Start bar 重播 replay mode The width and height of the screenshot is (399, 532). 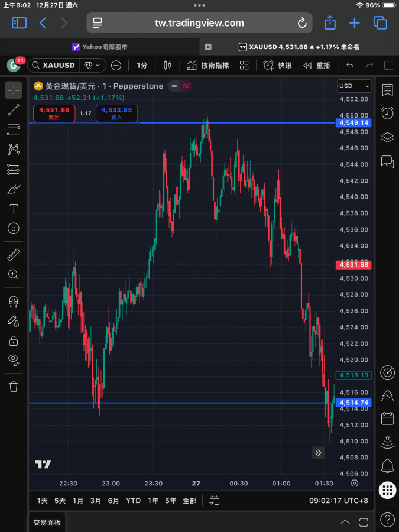click(x=317, y=65)
